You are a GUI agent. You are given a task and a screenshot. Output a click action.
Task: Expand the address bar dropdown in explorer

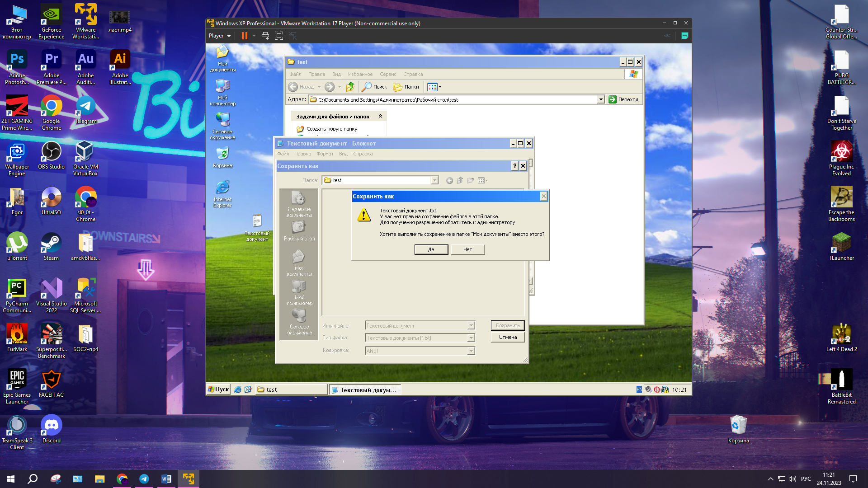coord(601,99)
